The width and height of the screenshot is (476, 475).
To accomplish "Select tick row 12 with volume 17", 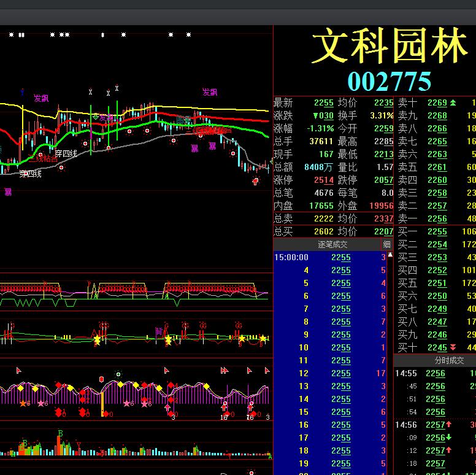I will click(x=330, y=373).
